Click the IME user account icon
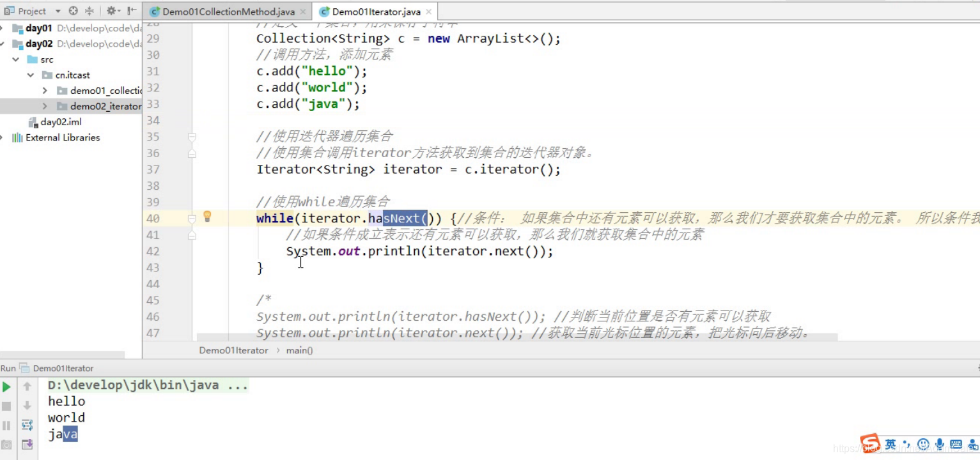 click(972, 443)
